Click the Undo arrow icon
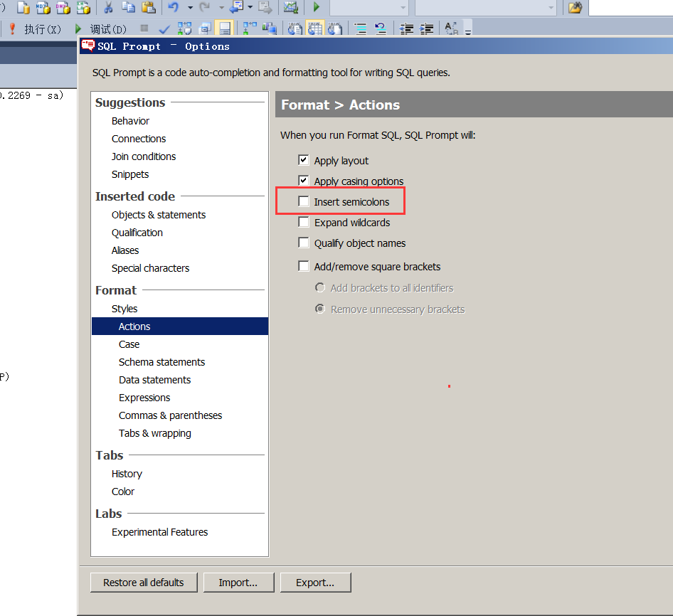Screen dimensions: 673x616 (x=174, y=7)
